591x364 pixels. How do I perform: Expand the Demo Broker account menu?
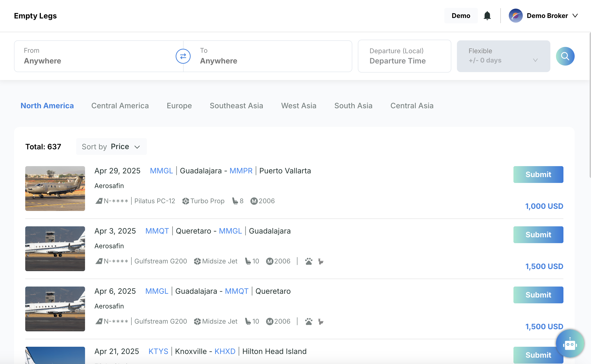575,16
